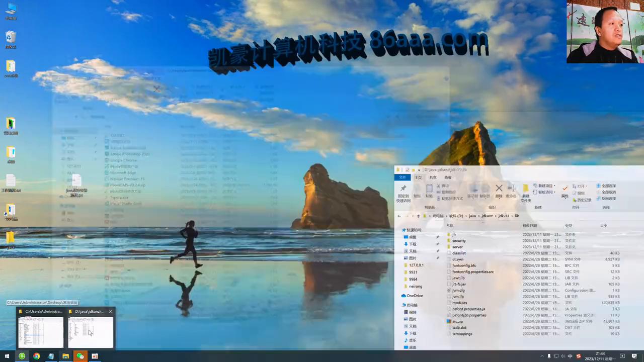This screenshot has width=644, height=362.
Task: Create a new folder using the ribbon icon
Action: (526, 192)
